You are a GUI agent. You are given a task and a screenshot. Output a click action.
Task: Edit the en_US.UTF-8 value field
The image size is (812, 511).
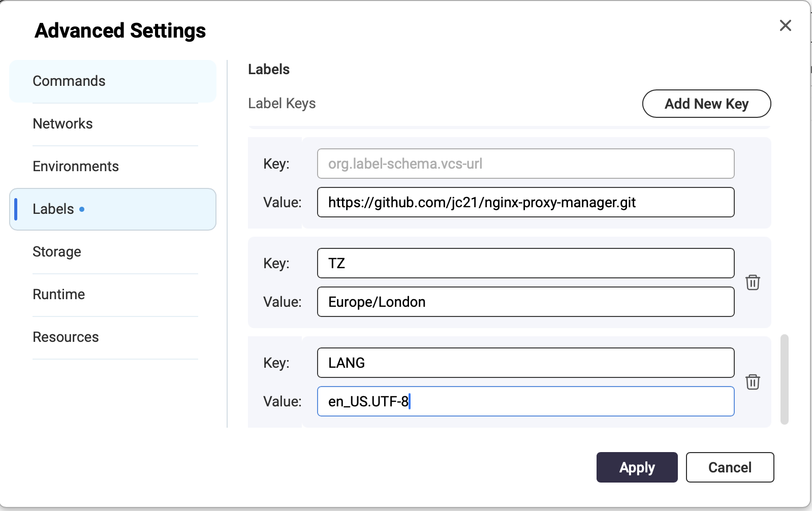[526, 401]
